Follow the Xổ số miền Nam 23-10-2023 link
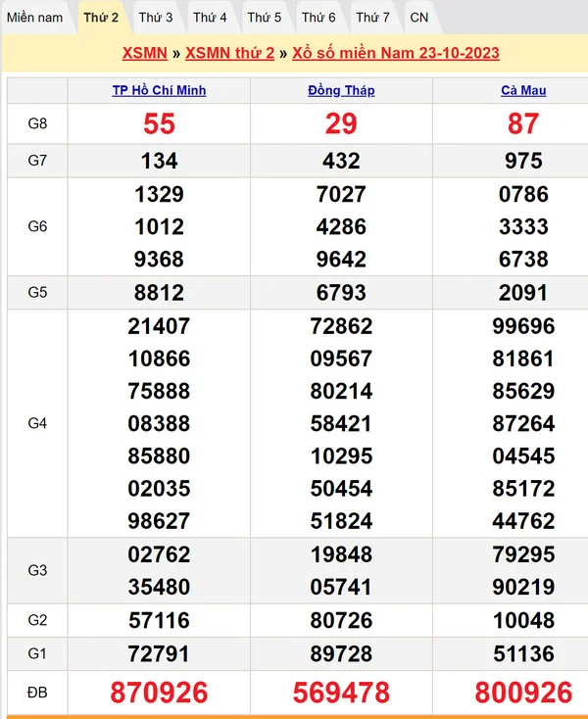The width and height of the screenshot is (588, 719). pyautogui.click(x=396, y=53)
